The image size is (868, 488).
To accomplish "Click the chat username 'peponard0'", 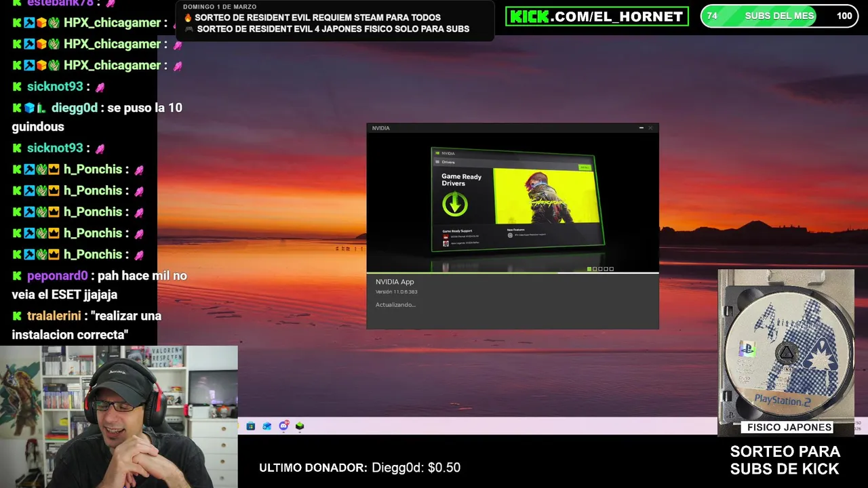I will pos(58,276).
